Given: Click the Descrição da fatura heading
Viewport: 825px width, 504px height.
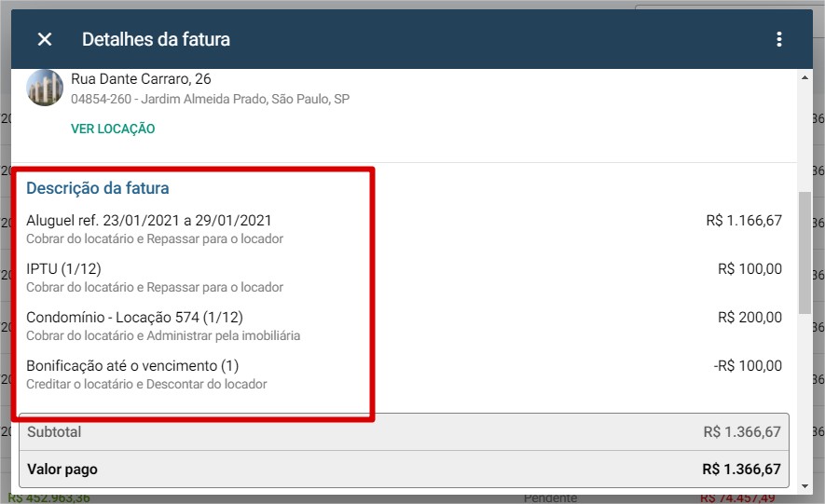Looking at the screenshot, I should [98, 187].
